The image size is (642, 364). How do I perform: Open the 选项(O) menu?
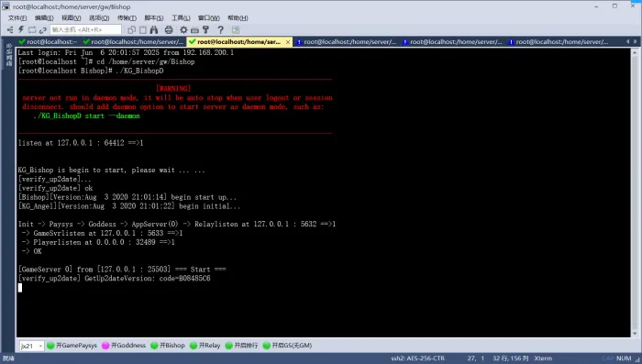point(99,18)
